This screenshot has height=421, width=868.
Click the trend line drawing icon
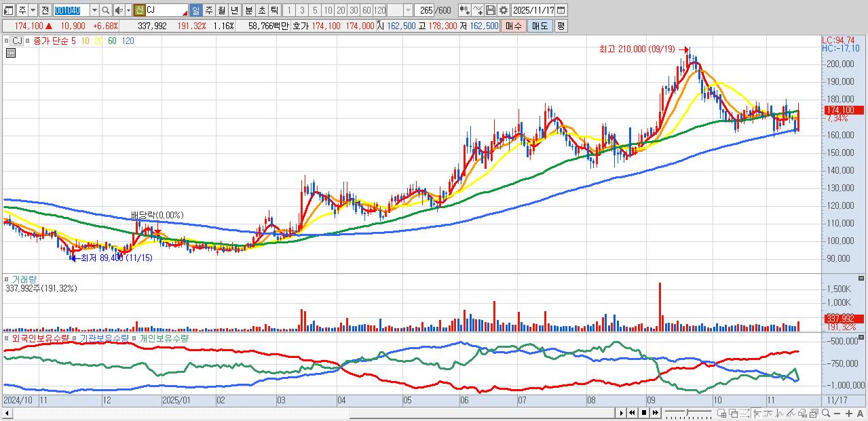coord(791,413)
